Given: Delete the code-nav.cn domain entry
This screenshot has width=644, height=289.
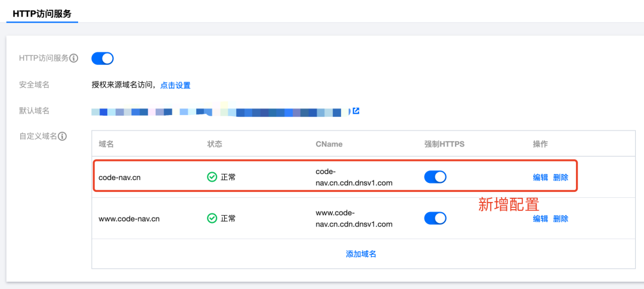Looking at the screenshot, I should coord(561,177).
